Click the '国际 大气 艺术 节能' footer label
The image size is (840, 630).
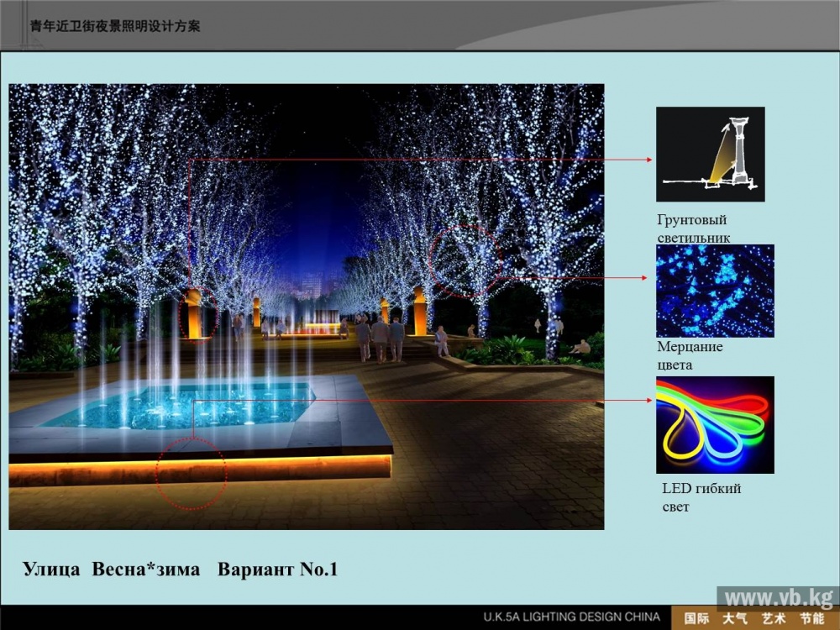[754, 618]
